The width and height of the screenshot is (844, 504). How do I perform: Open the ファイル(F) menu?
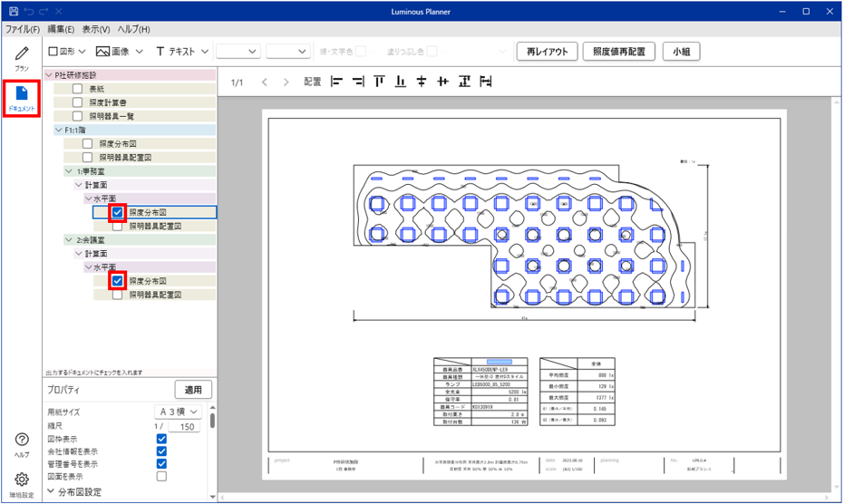(x=22, y=29)
